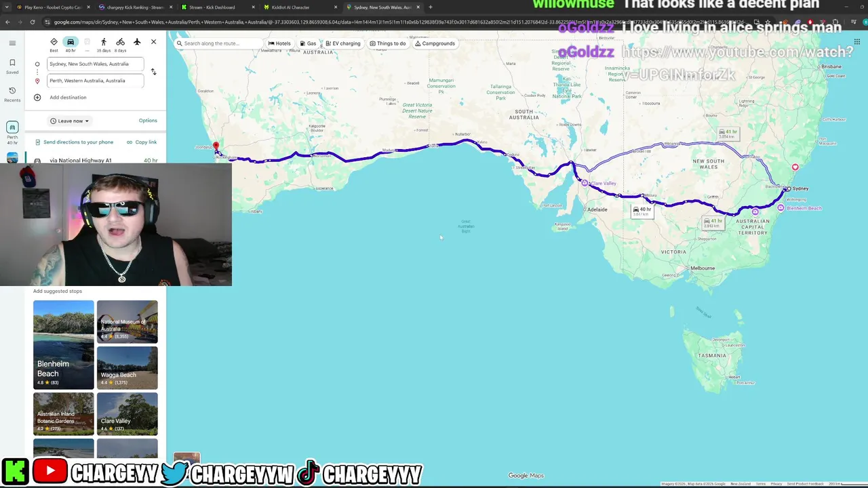Click Copy link

(142, 142)
